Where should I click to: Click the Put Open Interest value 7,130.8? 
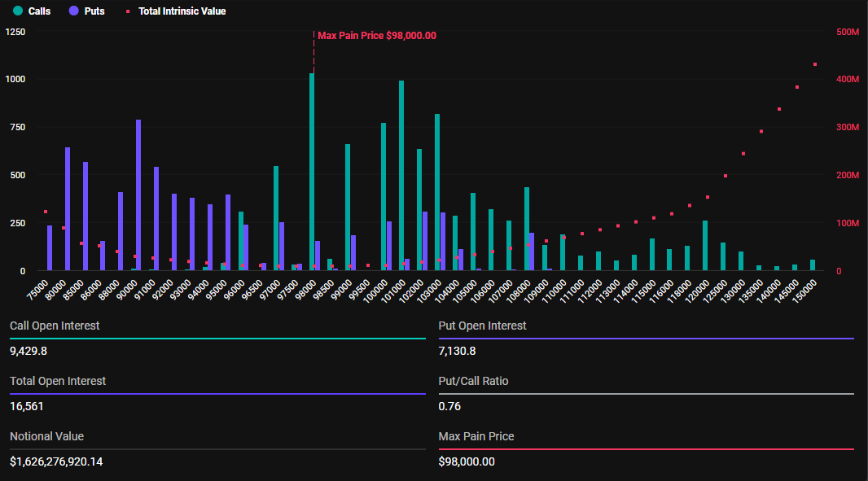(x=458, y=351)
